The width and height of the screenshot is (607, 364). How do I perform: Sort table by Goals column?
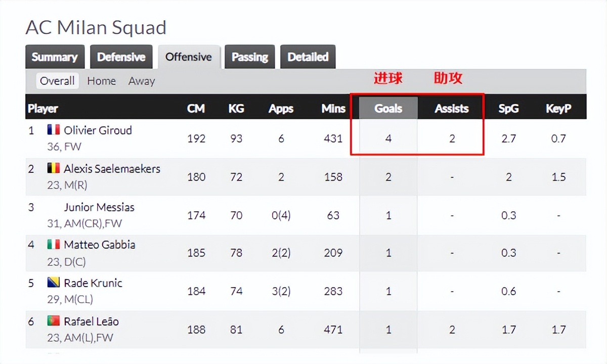388,108
